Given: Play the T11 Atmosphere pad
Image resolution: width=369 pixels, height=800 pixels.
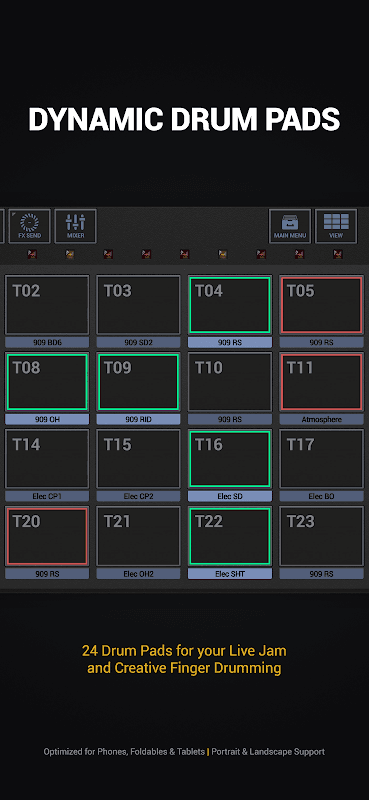Looking at the screenshot, I should 322,382.
